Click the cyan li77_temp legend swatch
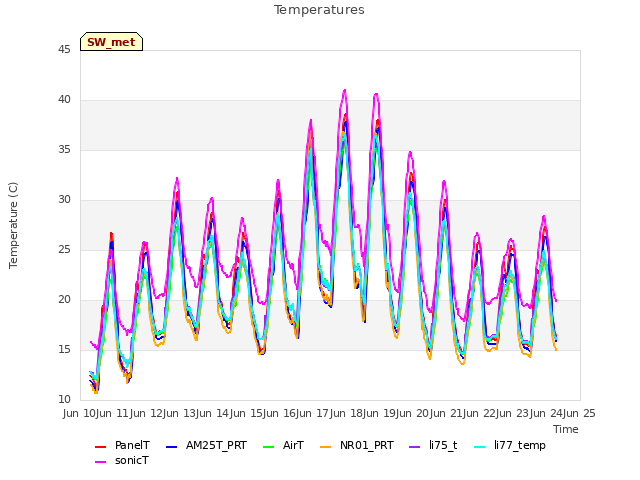 [x=480, y=447]
